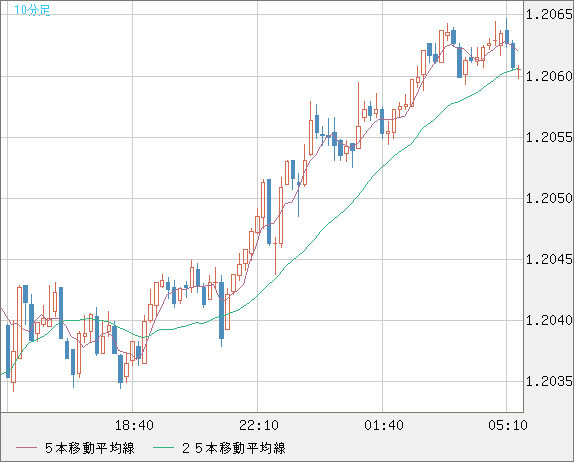Click the 1.2050 price axis label
This screenshot has height=462, width=574.
click(549, 198)
